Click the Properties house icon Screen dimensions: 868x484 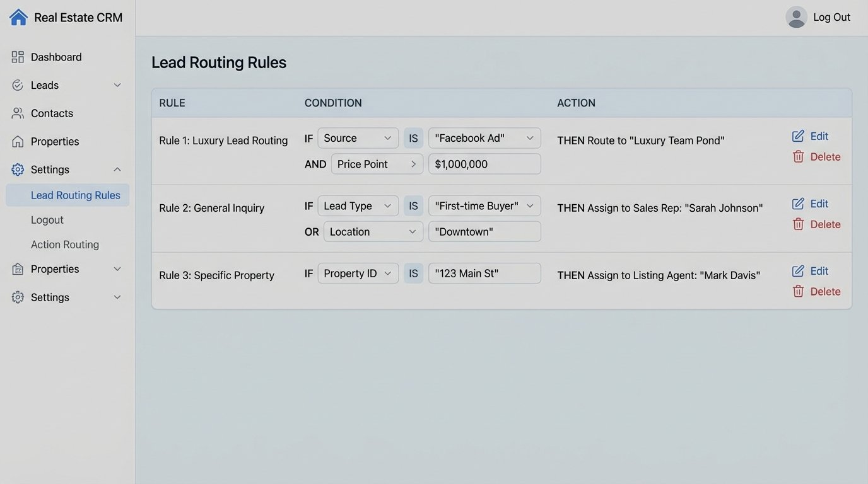(17, 141)
